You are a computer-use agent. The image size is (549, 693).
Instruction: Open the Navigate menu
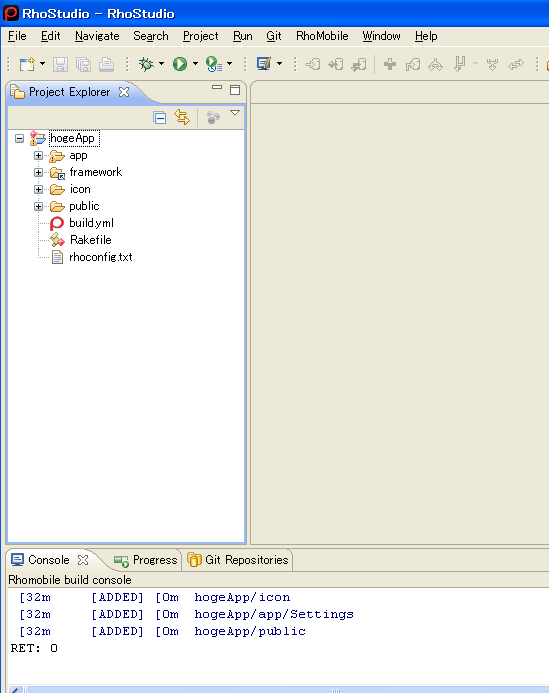97,36
